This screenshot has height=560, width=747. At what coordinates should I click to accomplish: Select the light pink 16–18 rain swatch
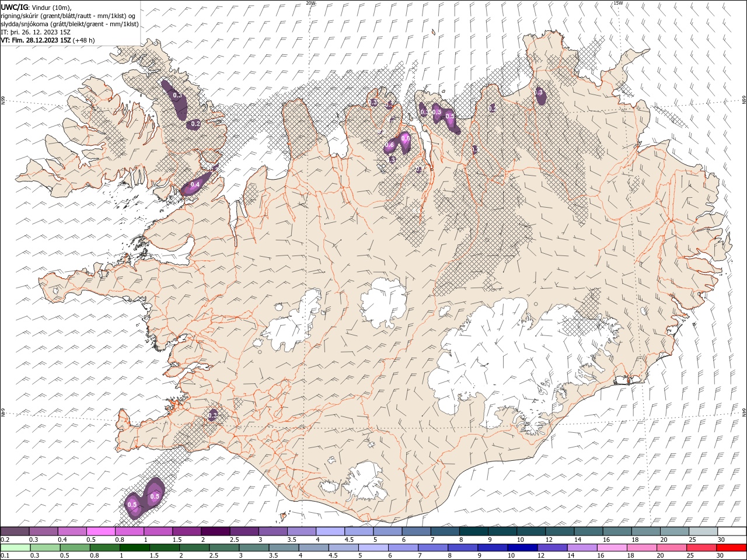click(x=612, y=548)
